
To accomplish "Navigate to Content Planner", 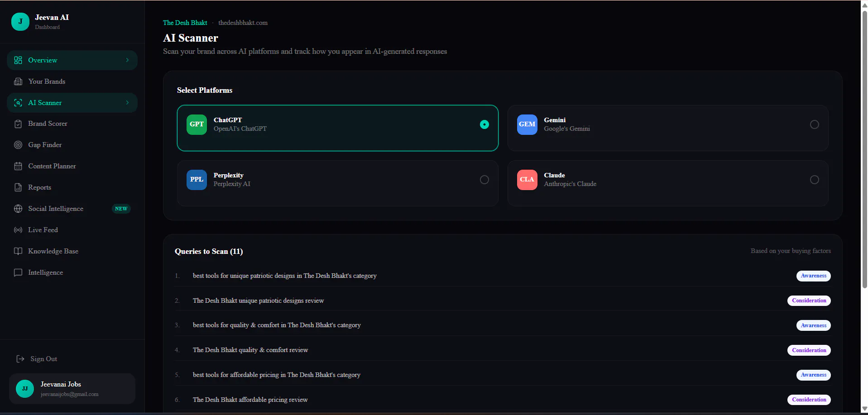I will point(72,166).
